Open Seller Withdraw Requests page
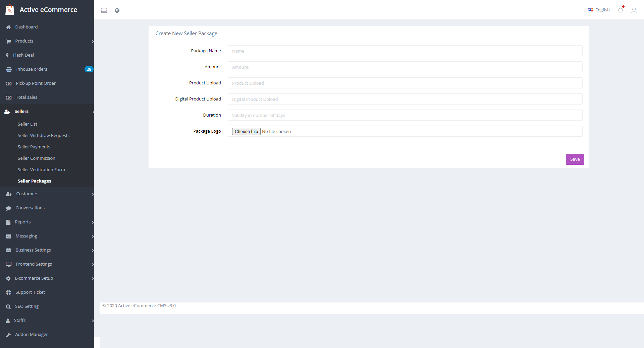The width and height of the screenshot is (644, 348). pos(44,136)
